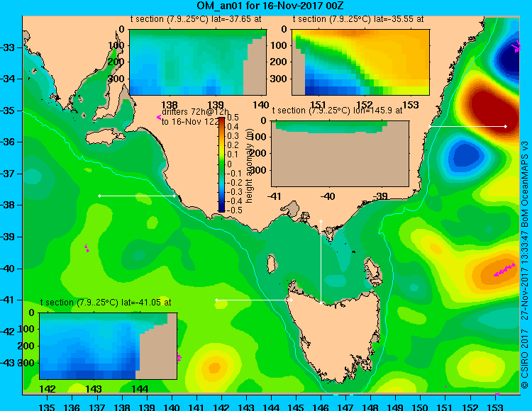
Task: Click the '143' tick of the lat=-41.05 inset
Action: tap(94, 389)
